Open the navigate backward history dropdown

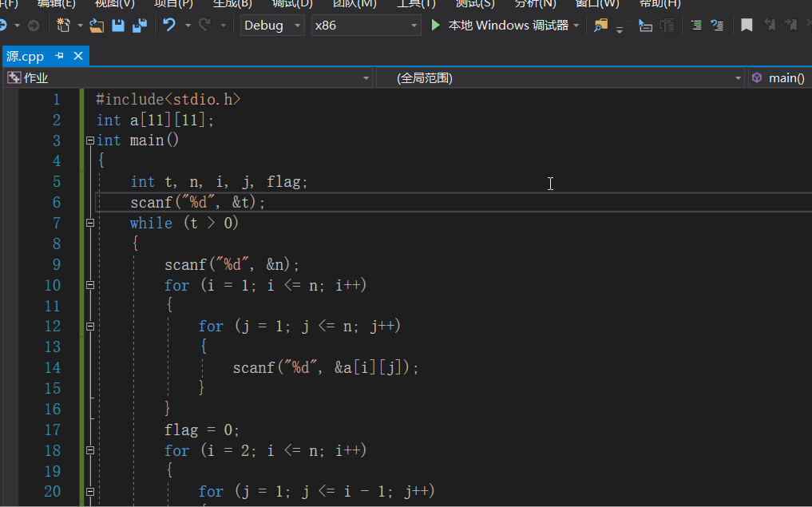click(17, 26)
